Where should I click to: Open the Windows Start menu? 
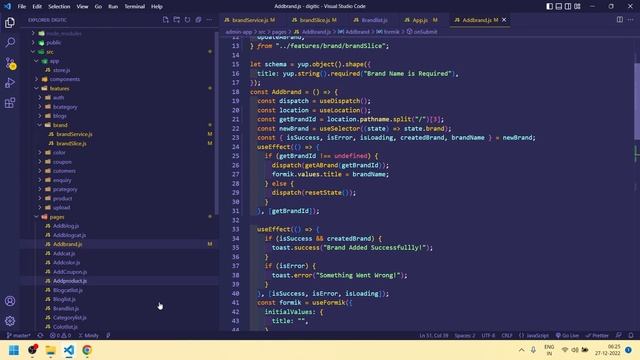pos(14,350)
